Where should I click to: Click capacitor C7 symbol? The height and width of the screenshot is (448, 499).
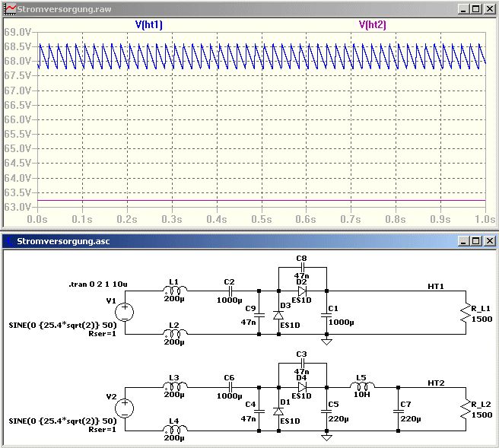pyautogui.click(x=398, y=411)
